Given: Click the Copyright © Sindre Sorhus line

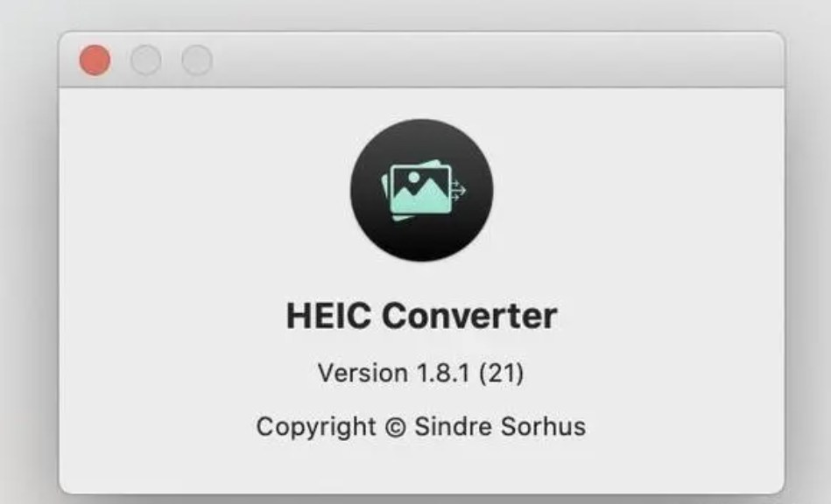Looking at the screenshot, I should coord(421,427).
